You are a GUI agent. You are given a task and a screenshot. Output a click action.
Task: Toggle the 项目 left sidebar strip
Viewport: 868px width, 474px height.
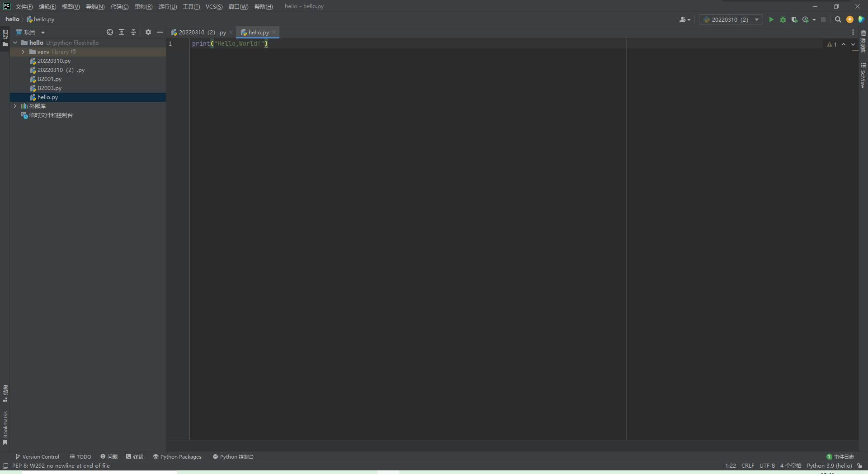tap(5, 38)
